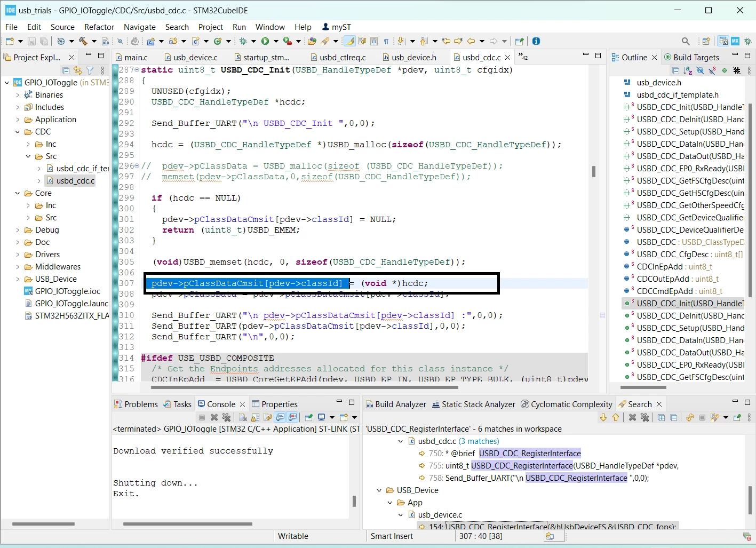Toggle Block Selection mode in toolbar

374,41
